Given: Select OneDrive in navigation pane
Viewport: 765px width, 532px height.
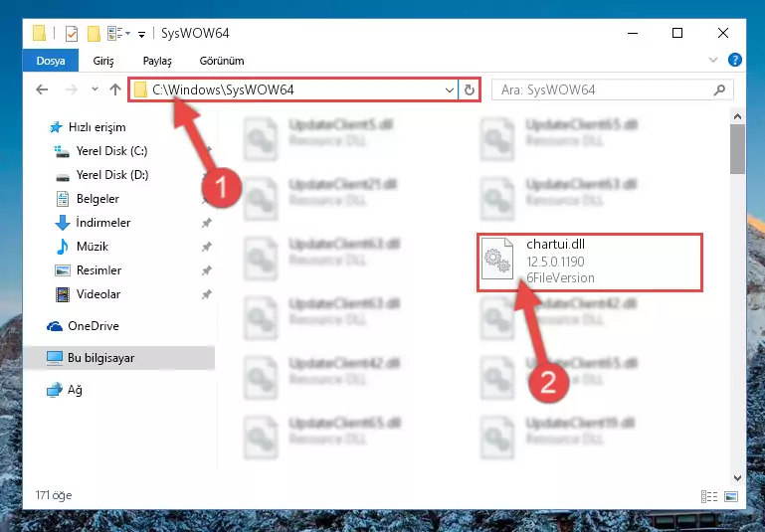Looking at the screenshot, I should click(94, 326).
